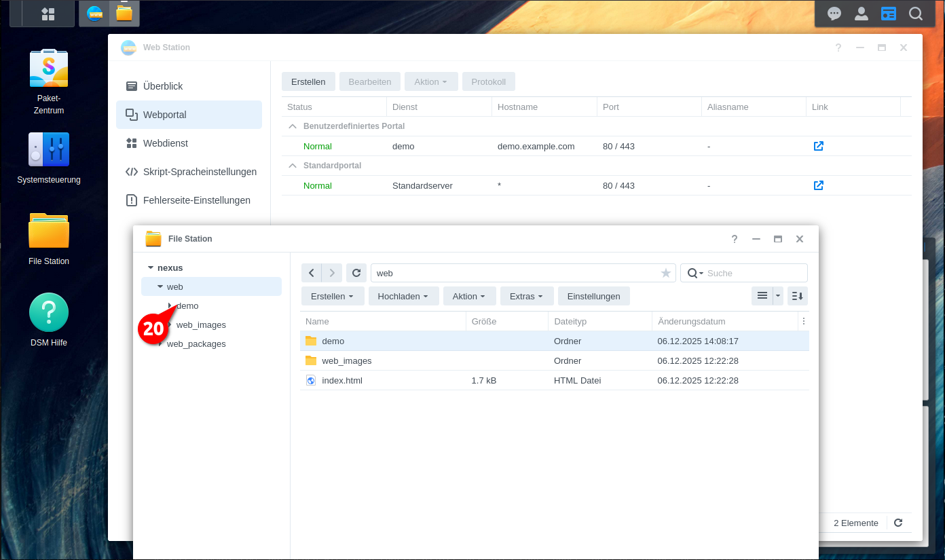This screenshot has width=945, height=560.
Task: Collapse the Benutzerdefiniertes Portal group
Action: pyautogui.click(x=293, y=126)
